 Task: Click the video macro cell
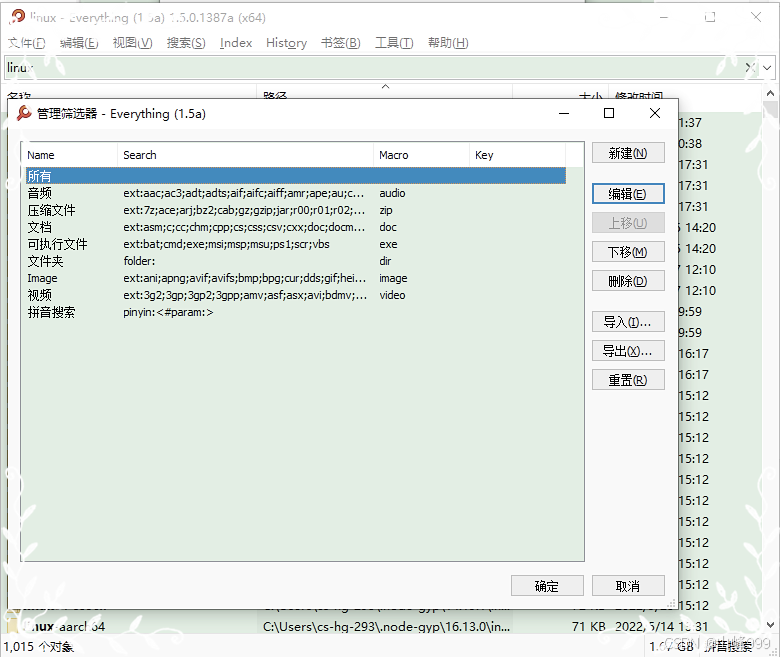(392, 295)
